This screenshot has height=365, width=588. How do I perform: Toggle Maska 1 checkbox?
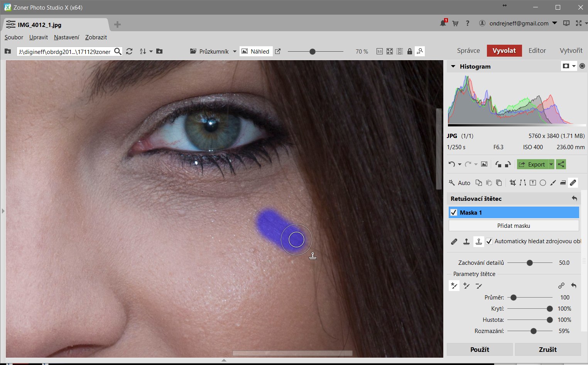tap(454, 212)
